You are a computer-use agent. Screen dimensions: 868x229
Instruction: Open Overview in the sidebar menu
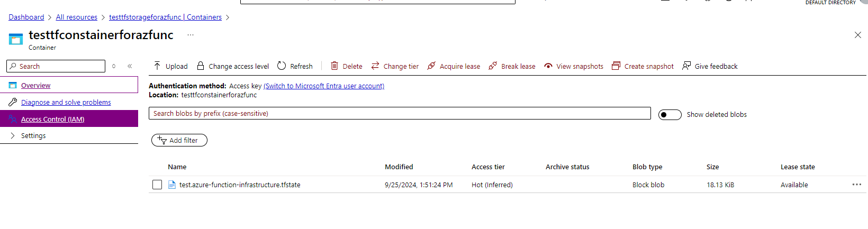tap(69, 85)
